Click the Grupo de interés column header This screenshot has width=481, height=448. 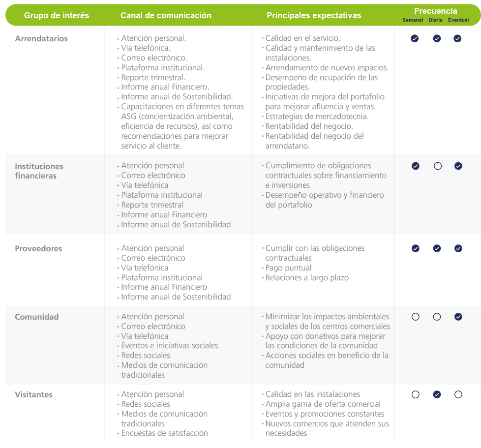(x=57, y=15)
